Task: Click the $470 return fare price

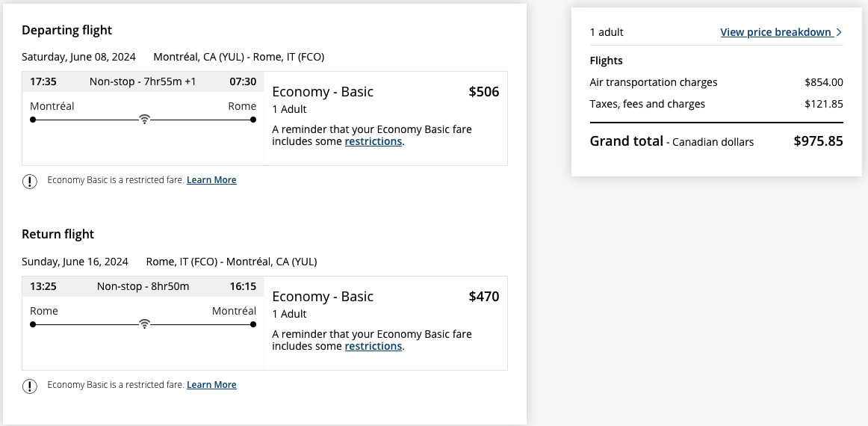Action: [484, 297]
